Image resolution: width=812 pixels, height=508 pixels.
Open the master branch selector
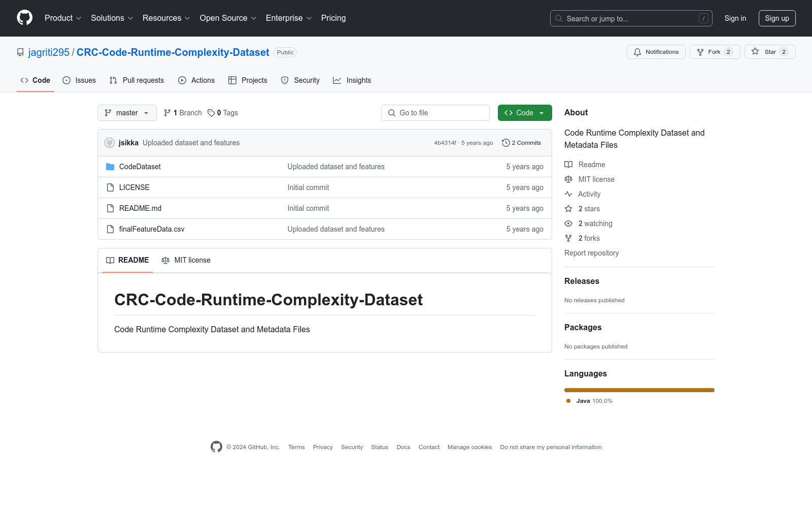coord(127,113)
